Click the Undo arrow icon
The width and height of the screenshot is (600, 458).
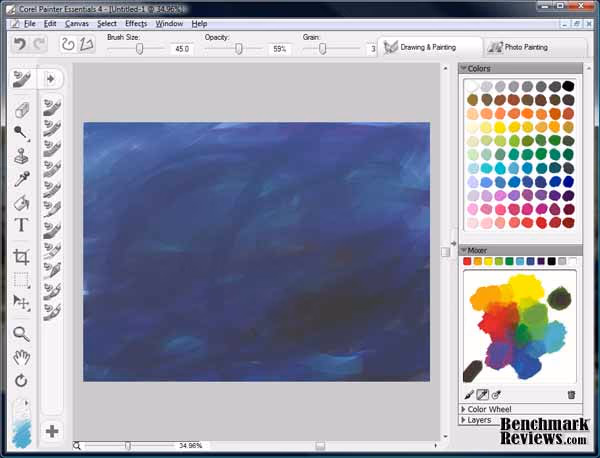pyautogui.click(x=20, y=44)
